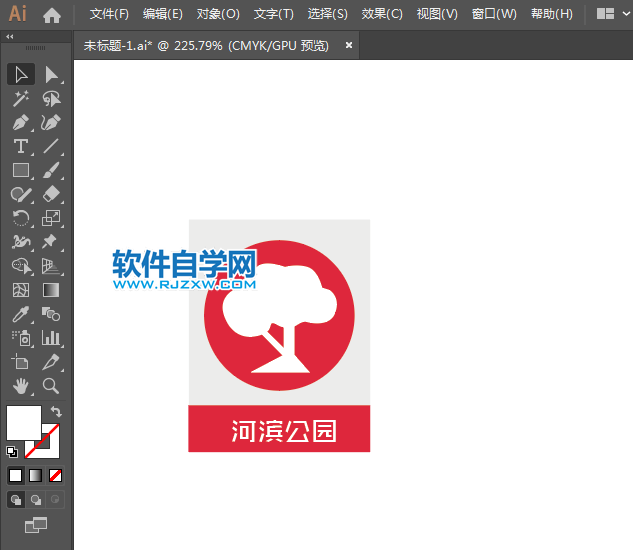
Task: Open the 编辑(E) menu
Action: (163, 14)
